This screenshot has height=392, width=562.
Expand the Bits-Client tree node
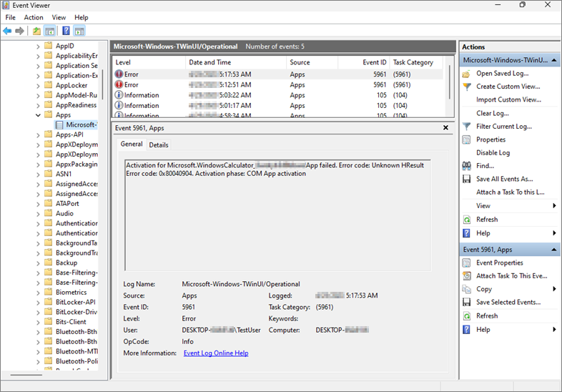[x=38, y=322]
